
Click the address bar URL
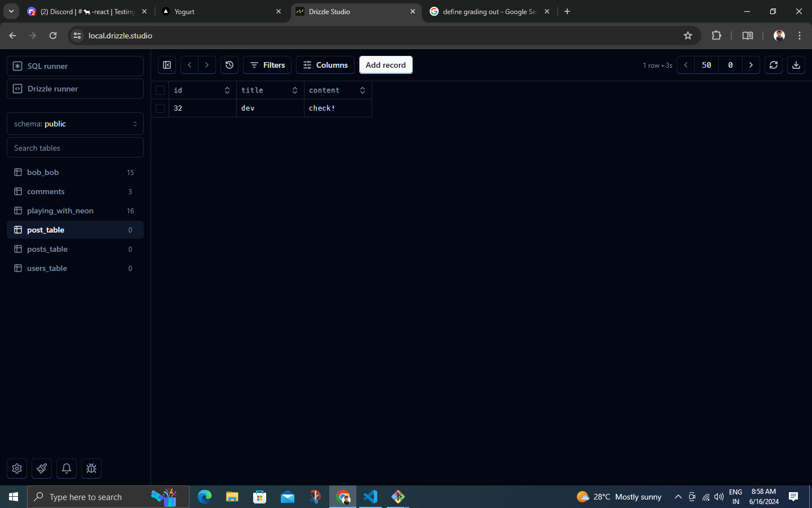(120, 36)
